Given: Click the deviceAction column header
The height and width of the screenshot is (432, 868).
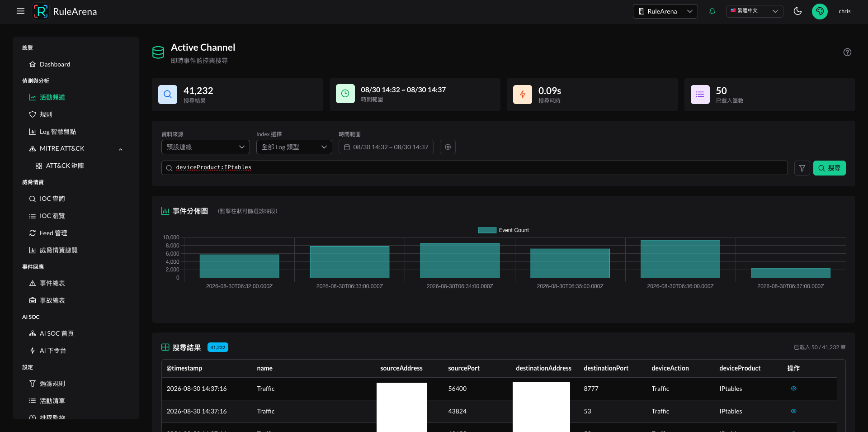Looking at the screenshot, I should (x=670, y=368).
